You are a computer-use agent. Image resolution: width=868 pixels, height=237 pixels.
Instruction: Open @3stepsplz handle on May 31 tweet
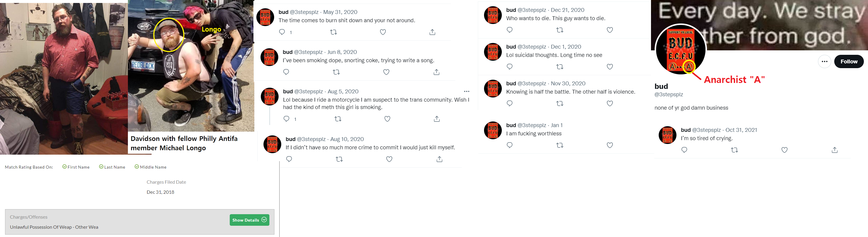coord(304,12)
